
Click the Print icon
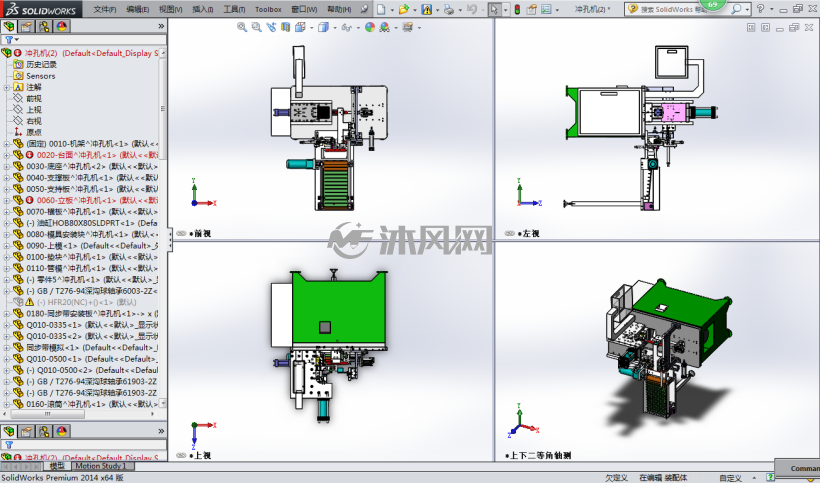[448, 9]
